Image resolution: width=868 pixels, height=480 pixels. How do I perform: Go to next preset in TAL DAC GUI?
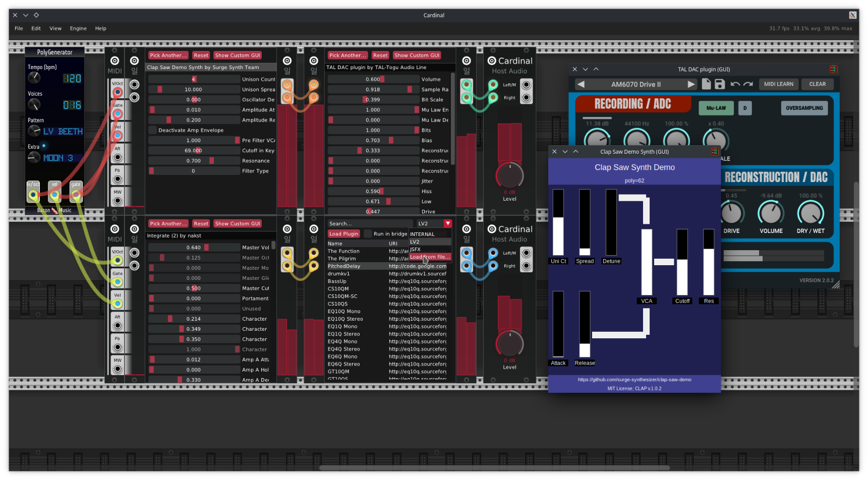pos(691,84)
